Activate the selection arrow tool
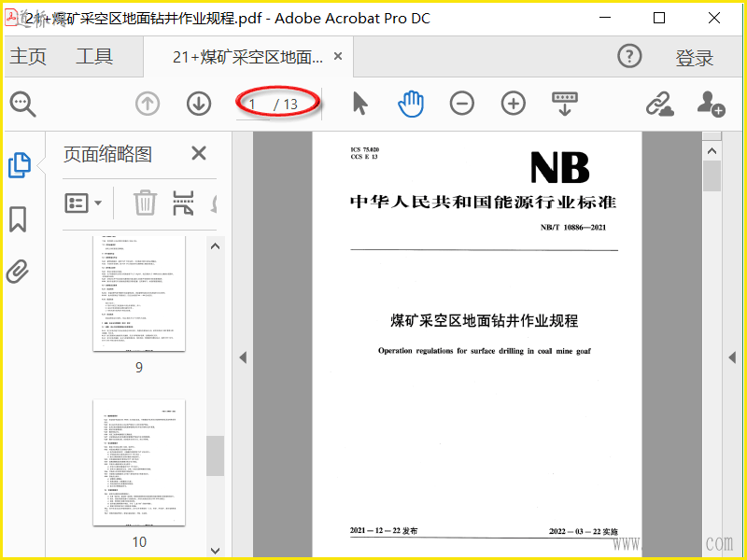 tap(360, 104)
